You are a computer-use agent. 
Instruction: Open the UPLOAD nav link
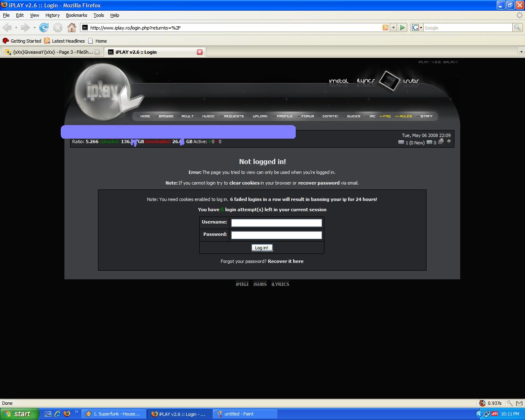pyautogui.click(x=260, y=116)
